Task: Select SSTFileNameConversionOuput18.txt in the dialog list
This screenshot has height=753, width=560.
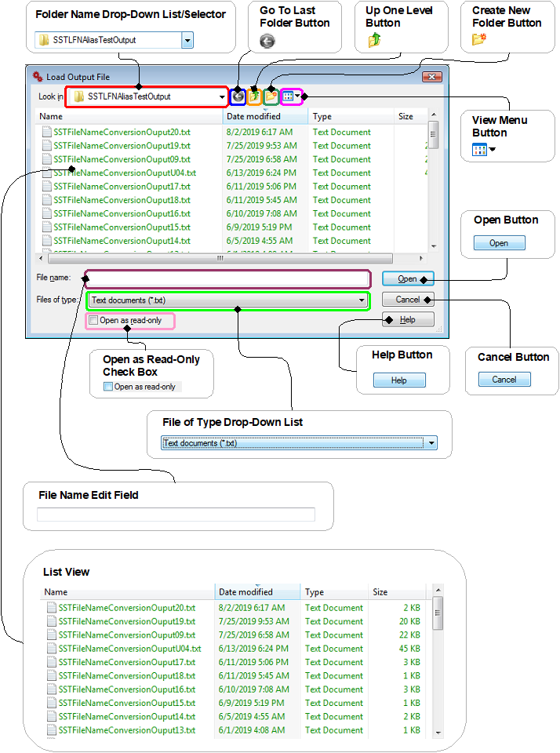Action: pos(122,200)
